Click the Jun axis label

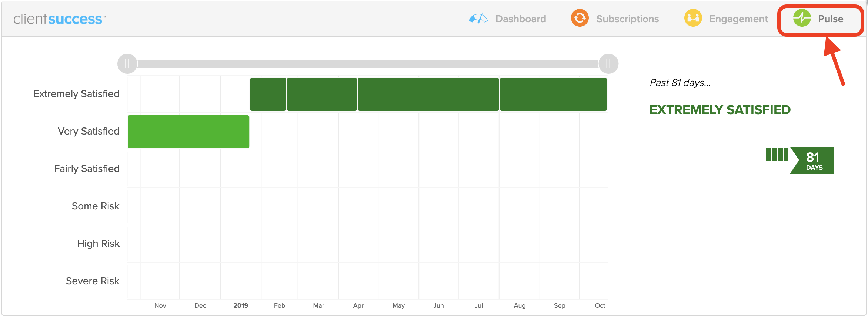(438, 305)
